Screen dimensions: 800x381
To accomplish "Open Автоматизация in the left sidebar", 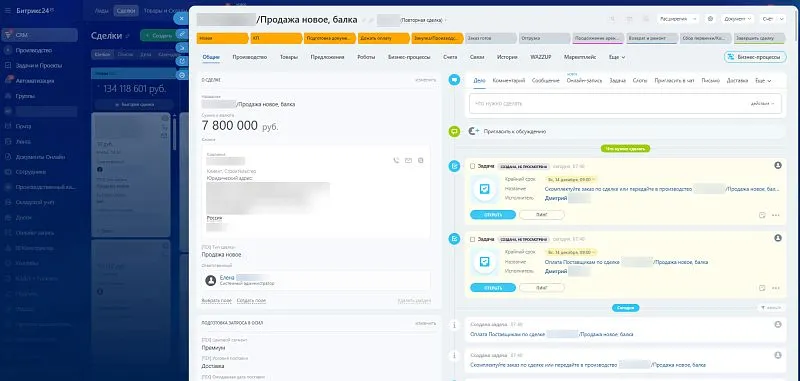I will point(35,81).
